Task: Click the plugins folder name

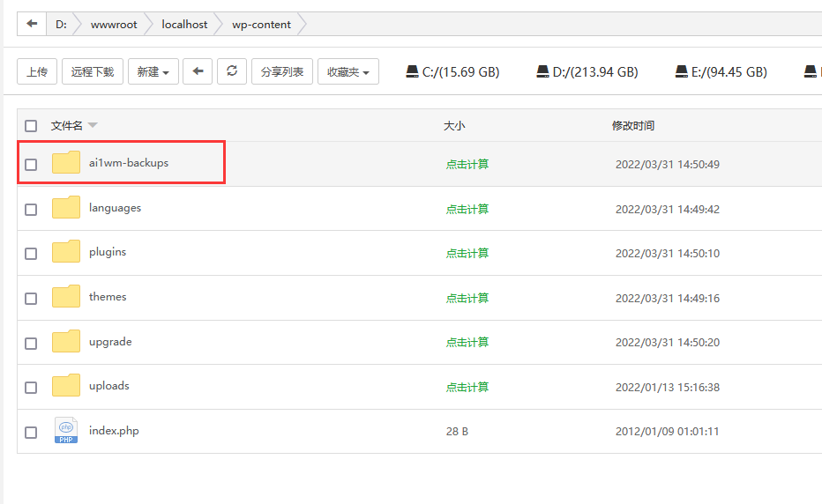Action: pyautogui.click(x=108, y=252)
